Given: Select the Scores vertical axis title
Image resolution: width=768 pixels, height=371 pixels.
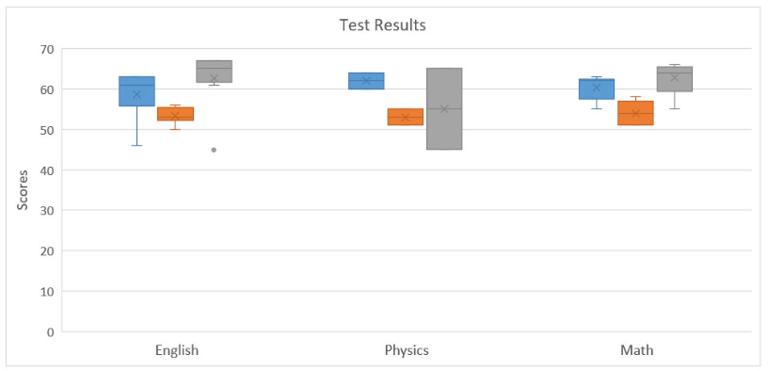Looking at the screenshot, I should click(22, 190).
